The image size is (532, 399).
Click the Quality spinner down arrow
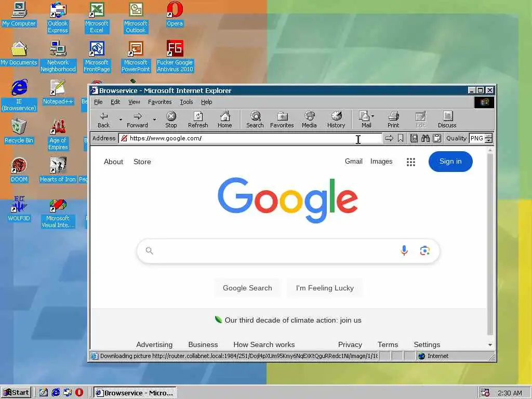[x=488, y=140]
